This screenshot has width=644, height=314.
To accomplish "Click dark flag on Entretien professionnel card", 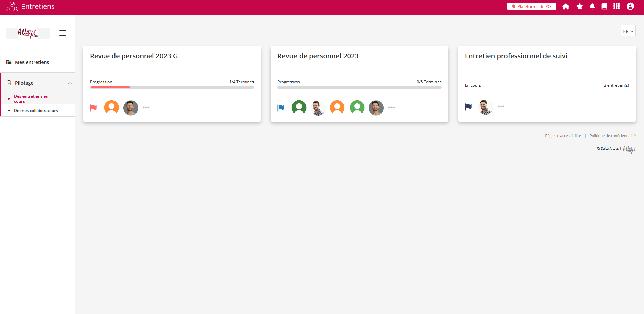I will 468,107.
